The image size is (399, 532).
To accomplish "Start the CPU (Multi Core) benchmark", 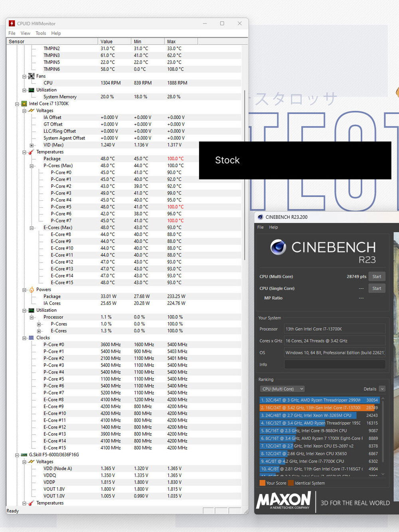I will (377, 277).
